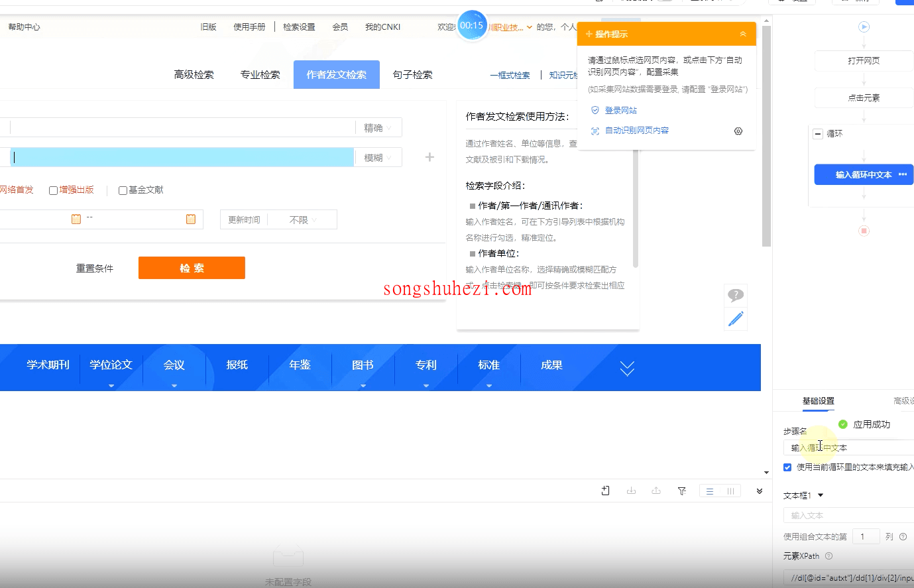This screenshot has width=914, height=588.
Task: Open the username dropdown arrow in header
Action: coord(530,27)
